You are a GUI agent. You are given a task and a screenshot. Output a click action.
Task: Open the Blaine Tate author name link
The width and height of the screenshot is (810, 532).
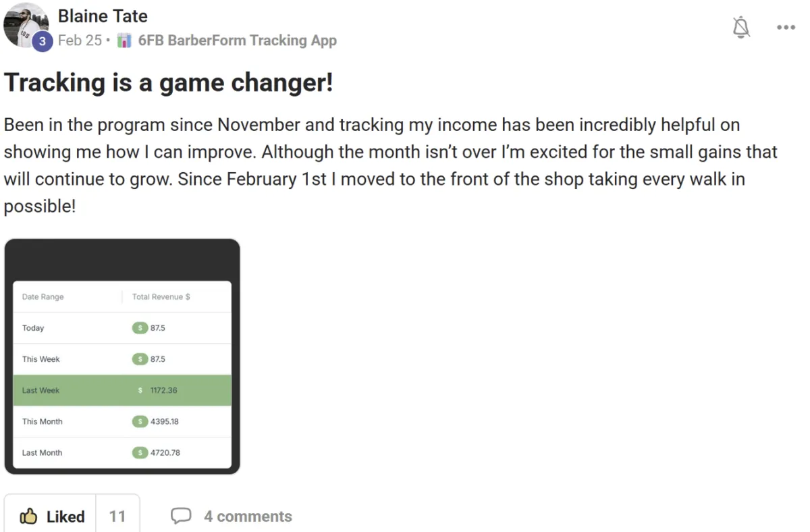[x=103, y=16]
